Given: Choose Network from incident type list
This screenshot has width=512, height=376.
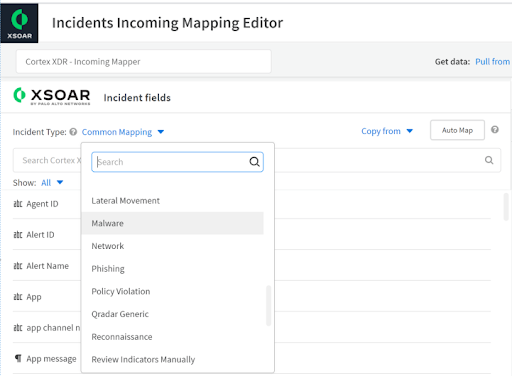Looking at the screenshot, I should pos(172,246).
